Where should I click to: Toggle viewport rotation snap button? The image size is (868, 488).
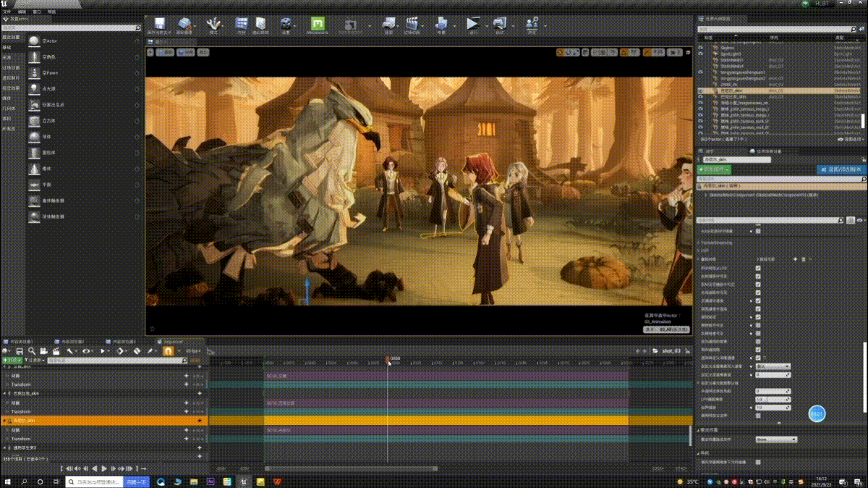point(624,52)
